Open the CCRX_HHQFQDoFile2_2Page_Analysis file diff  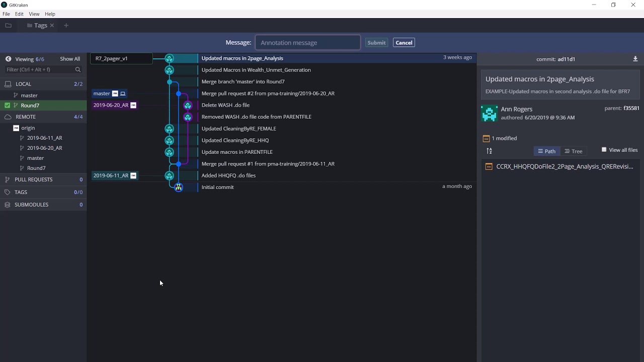click(565, 166)
